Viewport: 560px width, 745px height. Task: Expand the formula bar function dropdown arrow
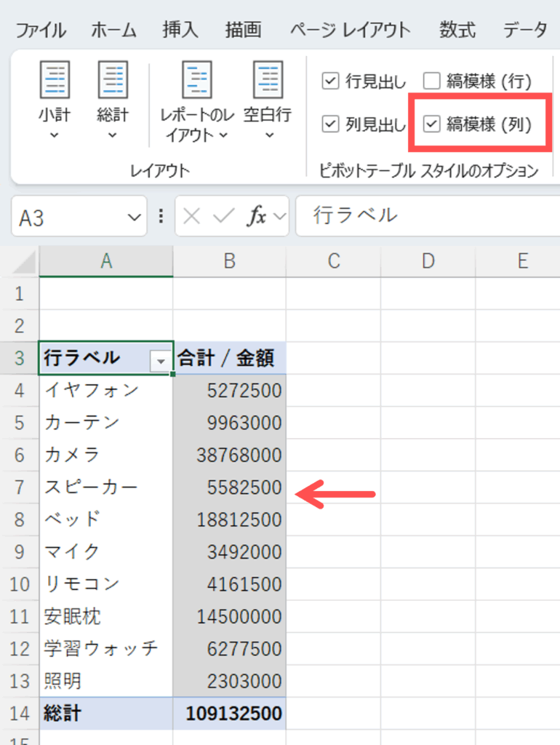(x=280, y=217)
